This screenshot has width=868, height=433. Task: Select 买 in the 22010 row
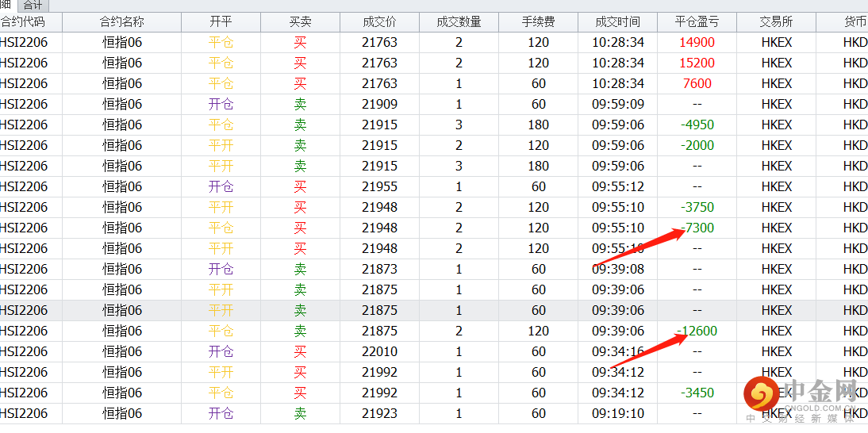[x=300, y=351]
